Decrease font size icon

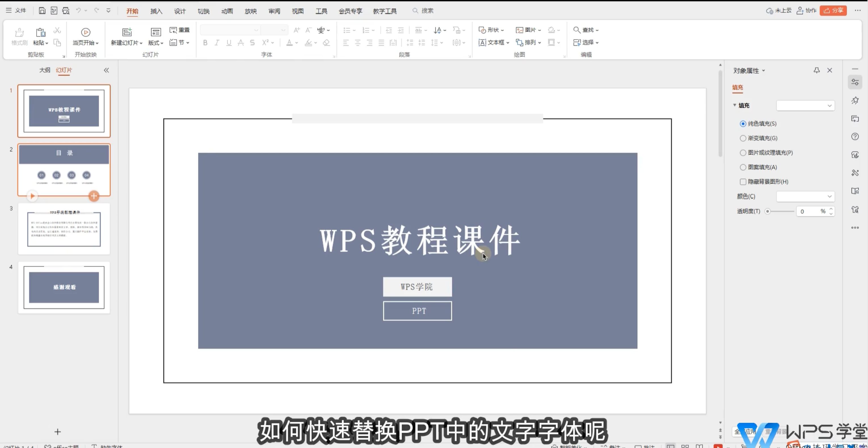pyautogui.click(x=308, y=30)
